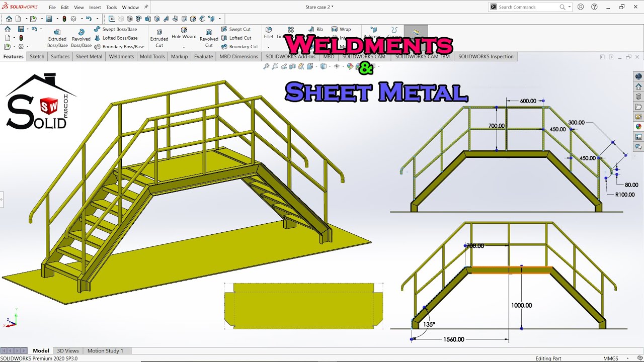Screen dimensions: 644x362
Task: Open the Sketch tab
Action: 37,56
